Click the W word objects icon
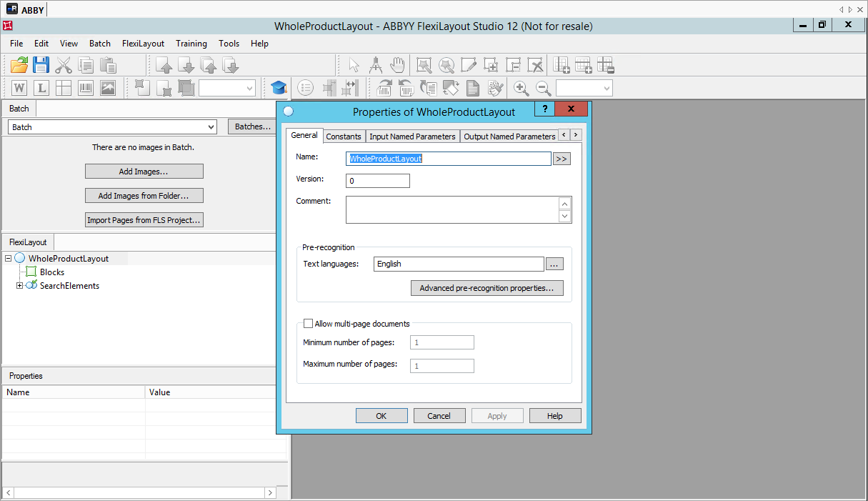The width and height of the screenshot is (868, 501). 19,88
